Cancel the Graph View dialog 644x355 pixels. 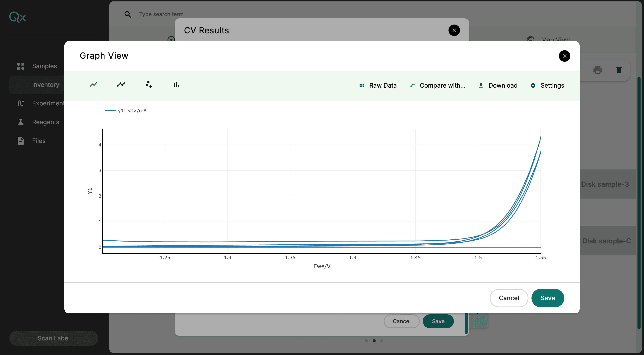tap(509, 298)
